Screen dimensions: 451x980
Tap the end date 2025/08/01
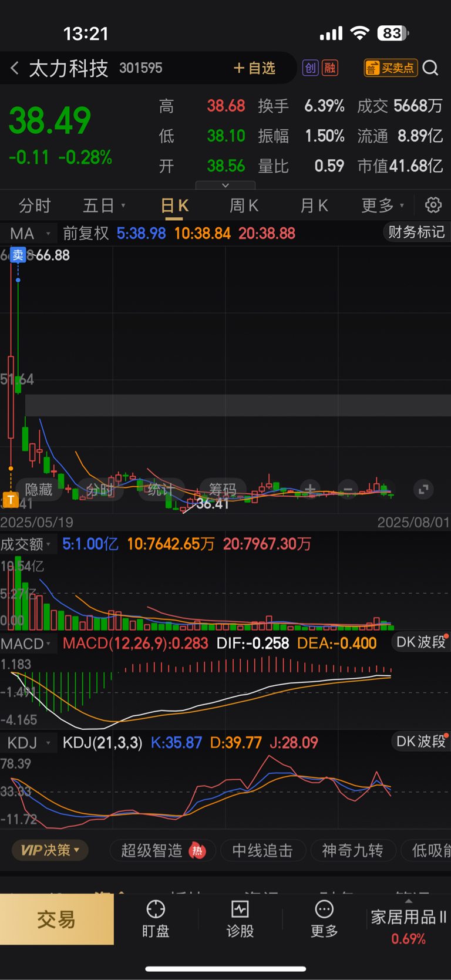(x=413, y=523)
